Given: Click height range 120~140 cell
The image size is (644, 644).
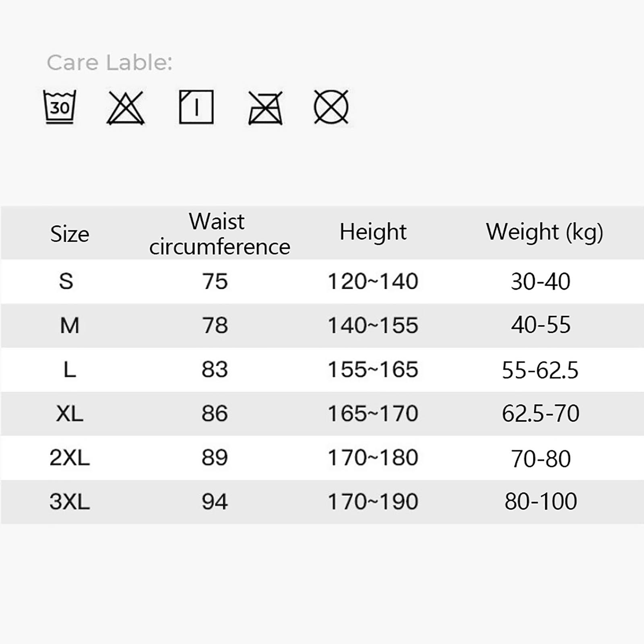Looking at the screenshot, I should pos(373,281).
